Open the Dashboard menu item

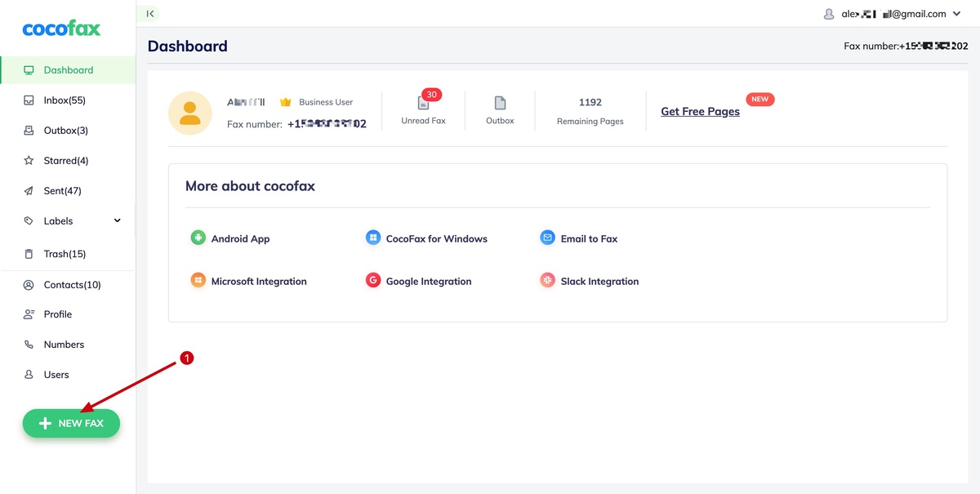(68, 70)
